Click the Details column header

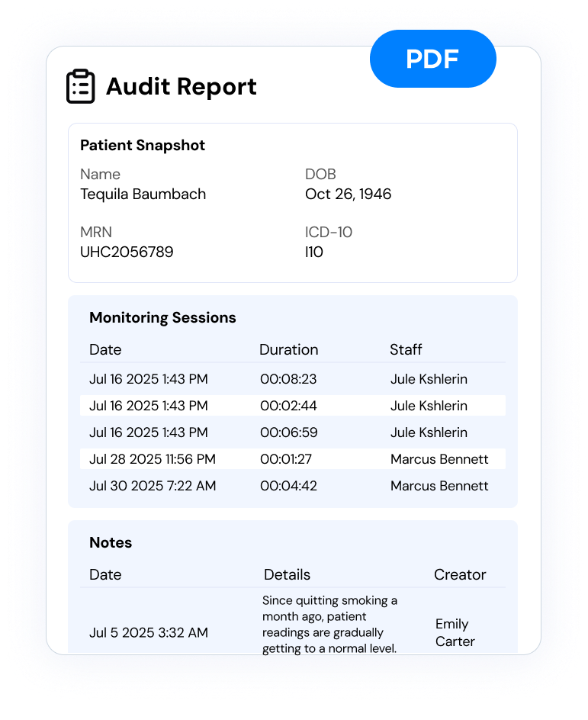pos(287,574)
